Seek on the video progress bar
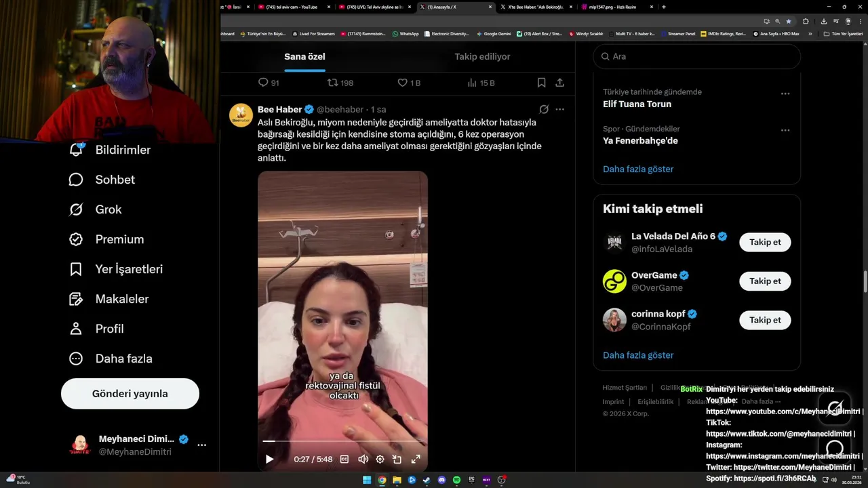 [x=342, y=441]
